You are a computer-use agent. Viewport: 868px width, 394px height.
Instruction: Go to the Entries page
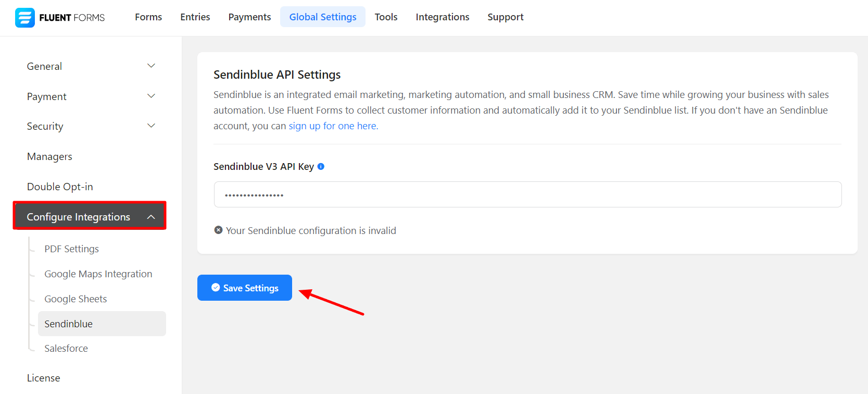click(x=195, y=17)
